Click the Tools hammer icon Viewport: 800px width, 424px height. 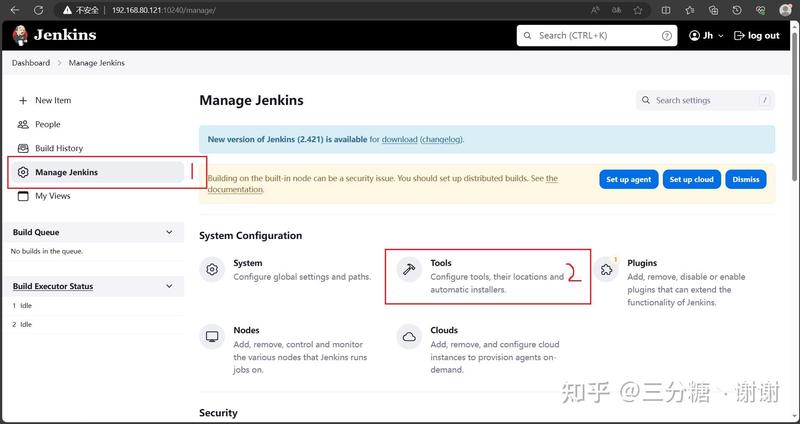(409, 269)
